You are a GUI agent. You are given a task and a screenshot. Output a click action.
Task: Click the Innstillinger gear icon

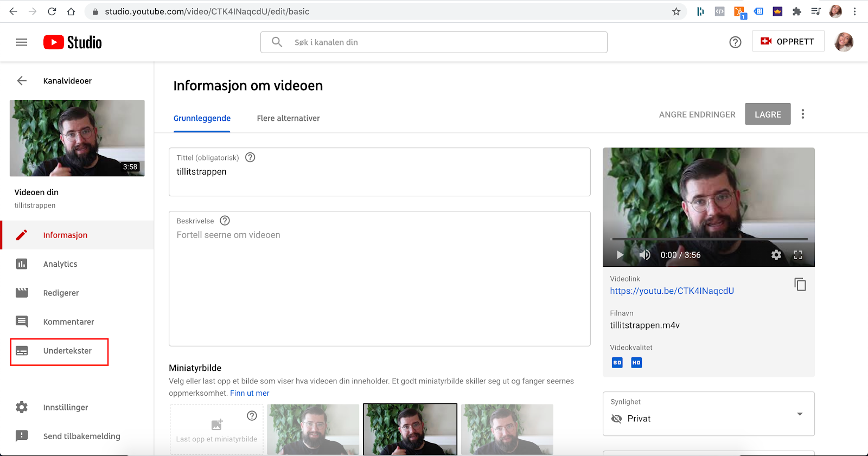tap(22, 407)
